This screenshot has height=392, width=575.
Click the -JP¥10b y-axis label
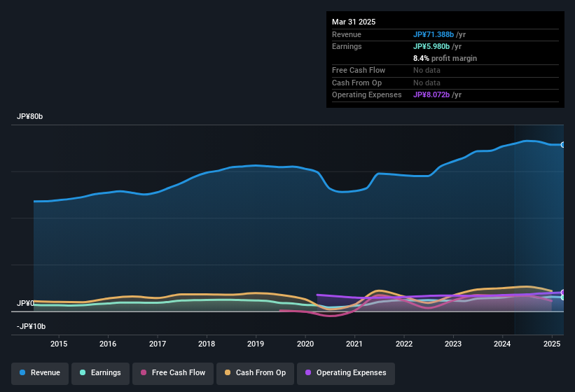point(32,326)
